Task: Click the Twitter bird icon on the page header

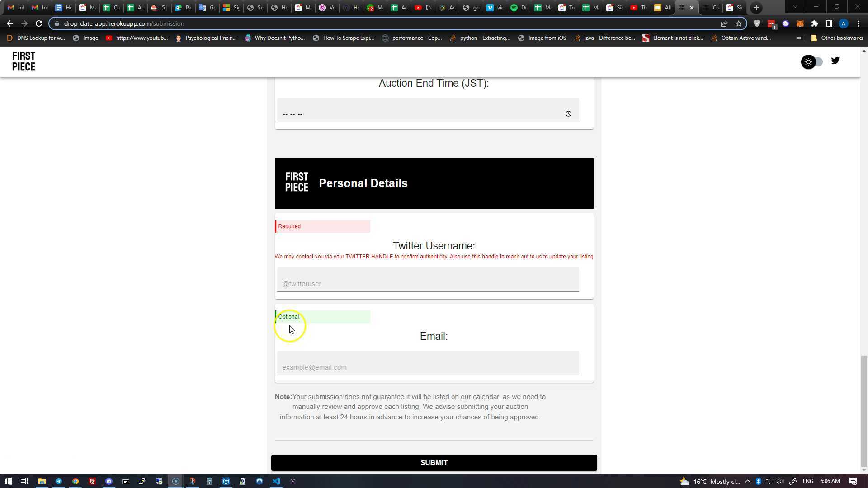Action: [835, 61]
